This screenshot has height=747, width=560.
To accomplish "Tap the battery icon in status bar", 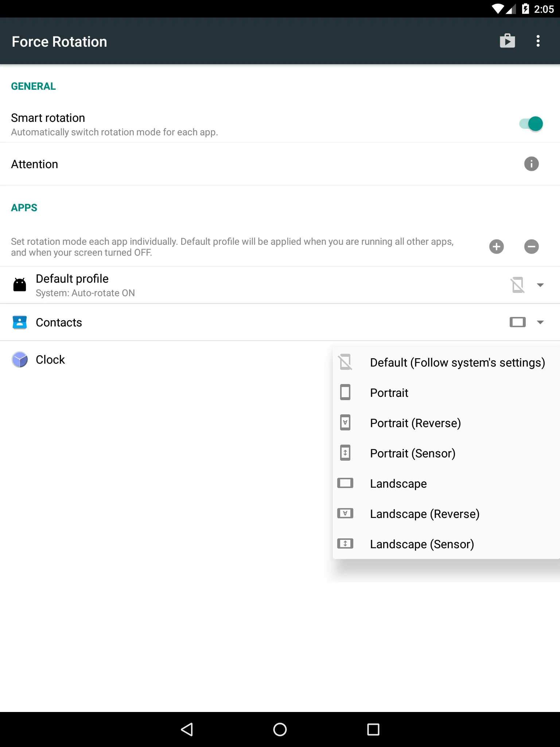I will (525, 9).
